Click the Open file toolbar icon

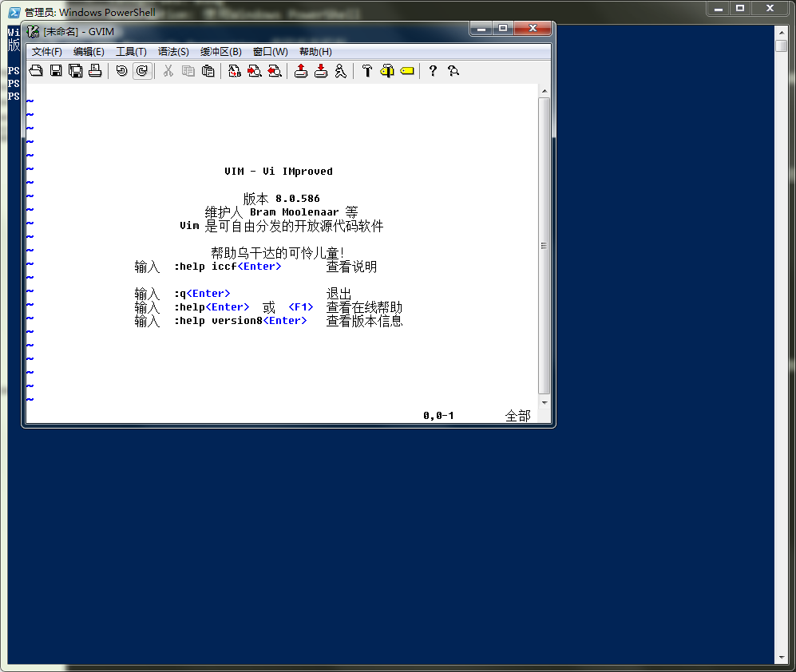coord(36,71)
